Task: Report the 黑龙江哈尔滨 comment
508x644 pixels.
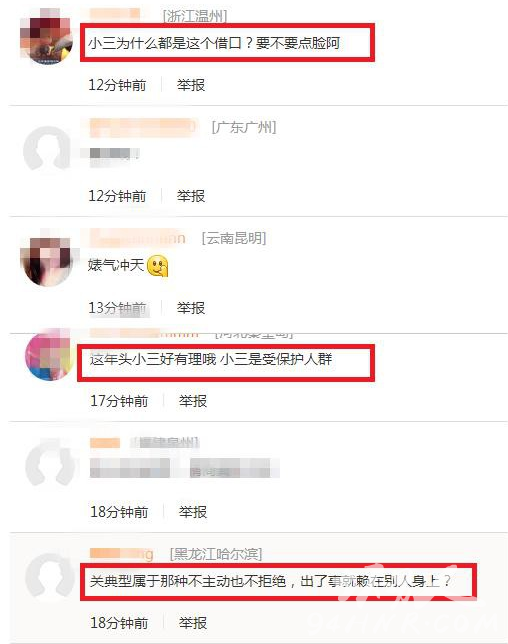Action: click(x=193, y=623)
